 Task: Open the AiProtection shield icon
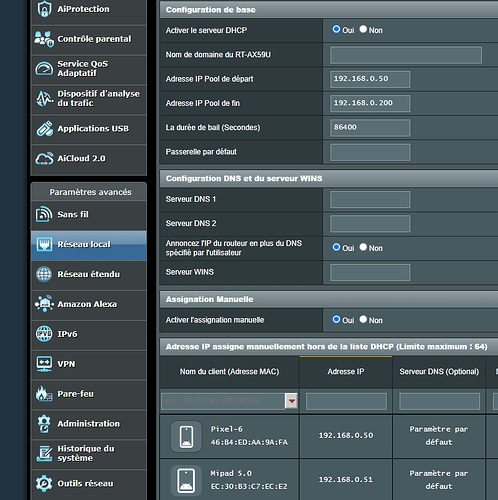(x=44, y=9)
